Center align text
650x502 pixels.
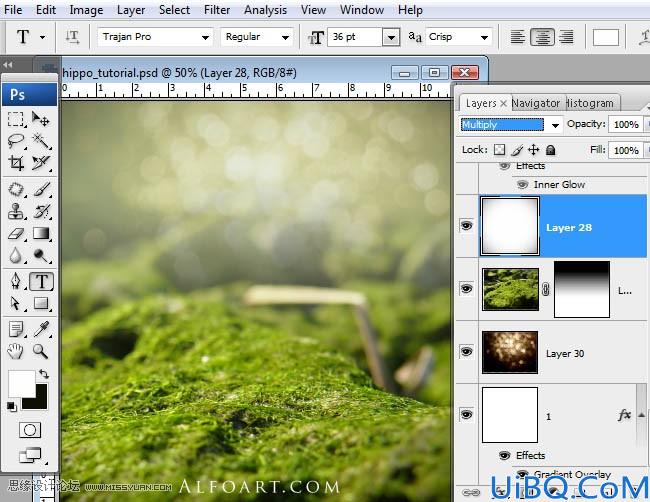point(542,37)
